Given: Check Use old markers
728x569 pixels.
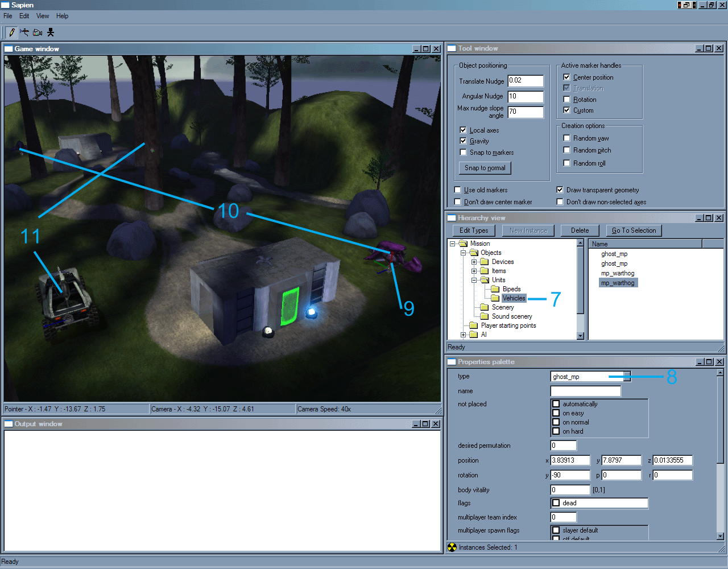Looking at the screenshot, I should coord(457,189).
